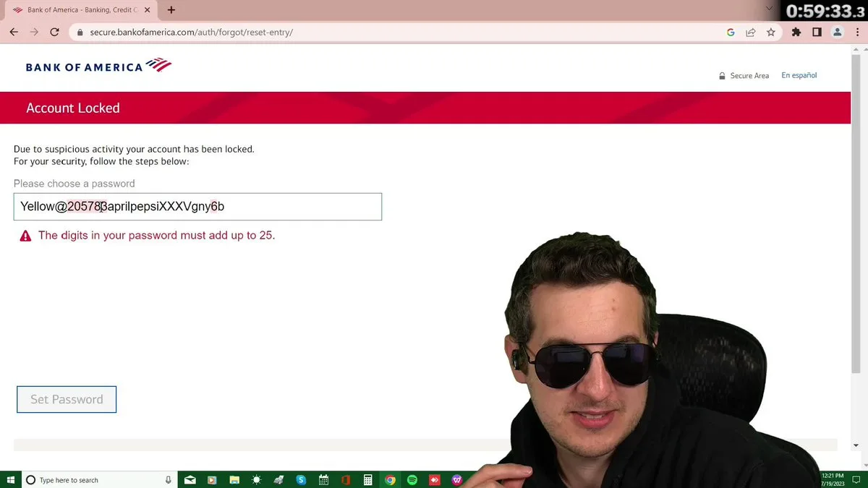The height and width of the screenshot is (488, 868).
Task: Open the media player taskbar icon
Action: point(212,480)
